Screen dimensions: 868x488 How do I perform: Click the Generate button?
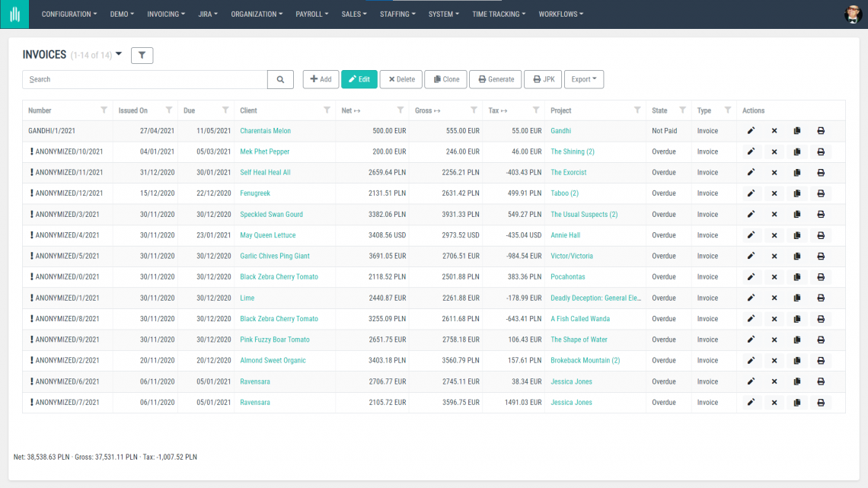pyautogui.click(x=495, y=79)
